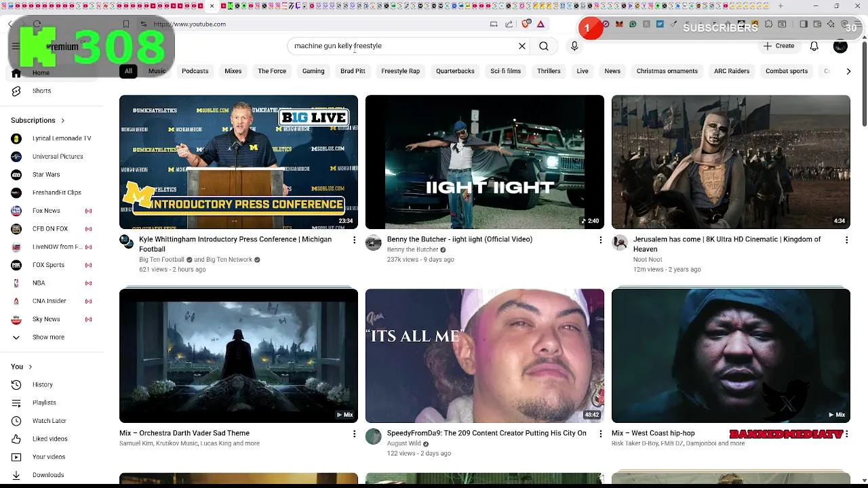The height and width of the screenshot is (488, 868).
Task: Select the Sci fi films chip
Action: (x=506, y=71)
